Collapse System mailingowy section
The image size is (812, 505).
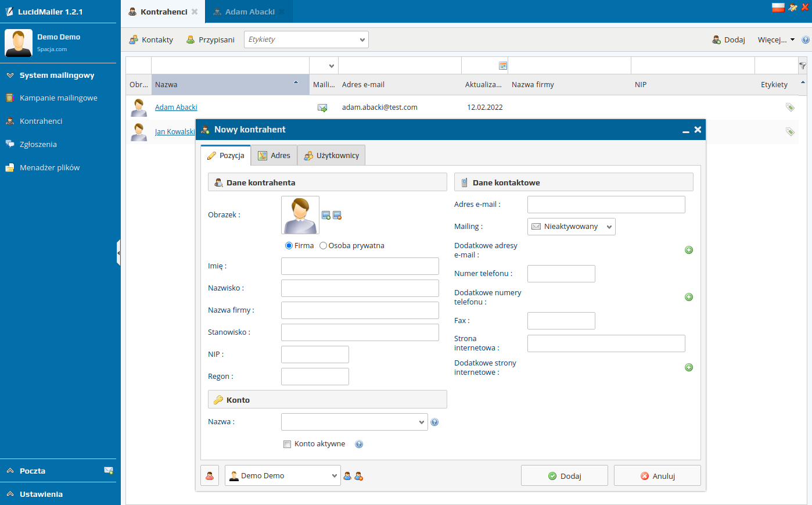pyautogui.click(x=58, y=75)
